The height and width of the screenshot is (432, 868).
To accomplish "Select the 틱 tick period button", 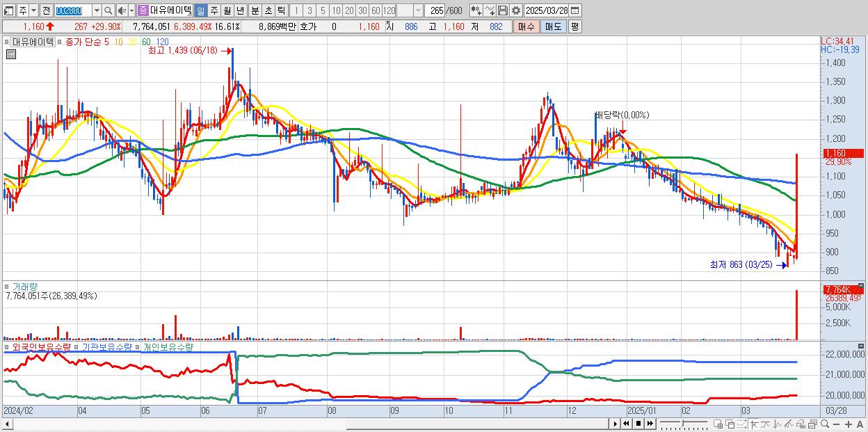I will [281, 10].
